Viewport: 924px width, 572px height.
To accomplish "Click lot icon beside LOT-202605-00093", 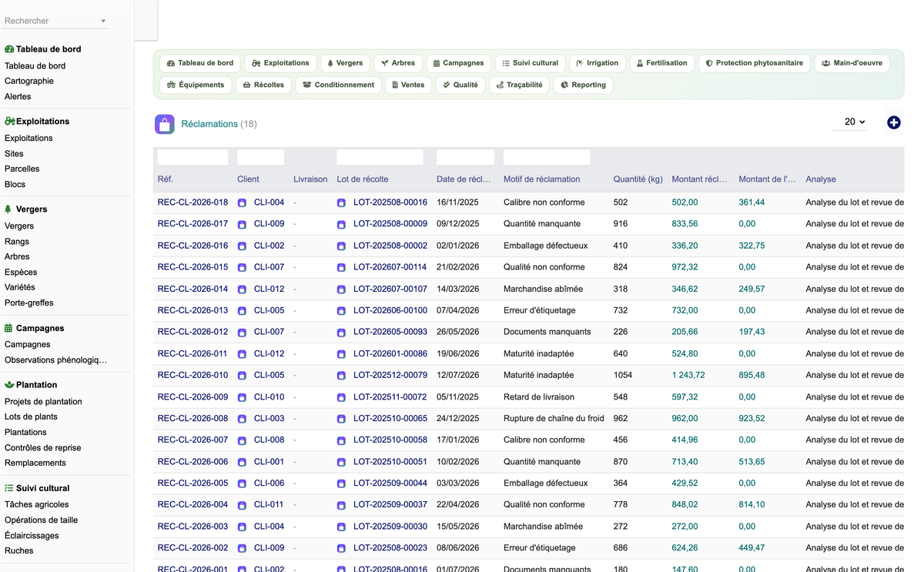I will coord(341,333).
